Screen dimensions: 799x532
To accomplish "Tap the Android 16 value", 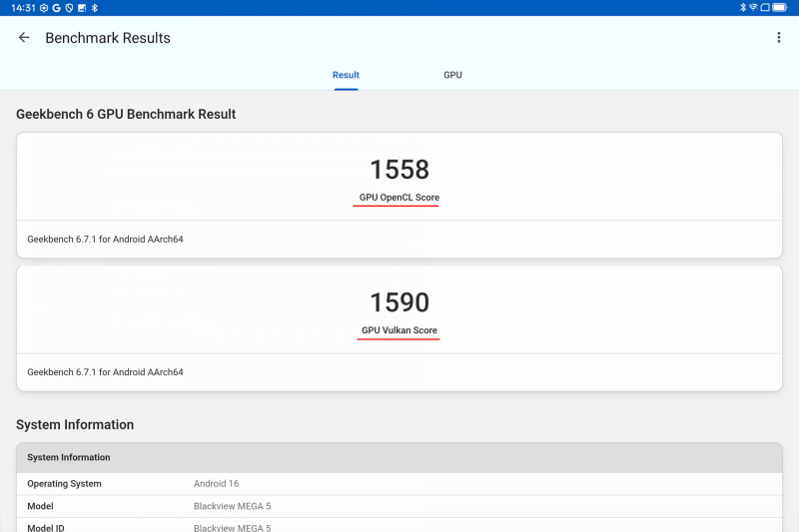I will click(x=216, y=484).
